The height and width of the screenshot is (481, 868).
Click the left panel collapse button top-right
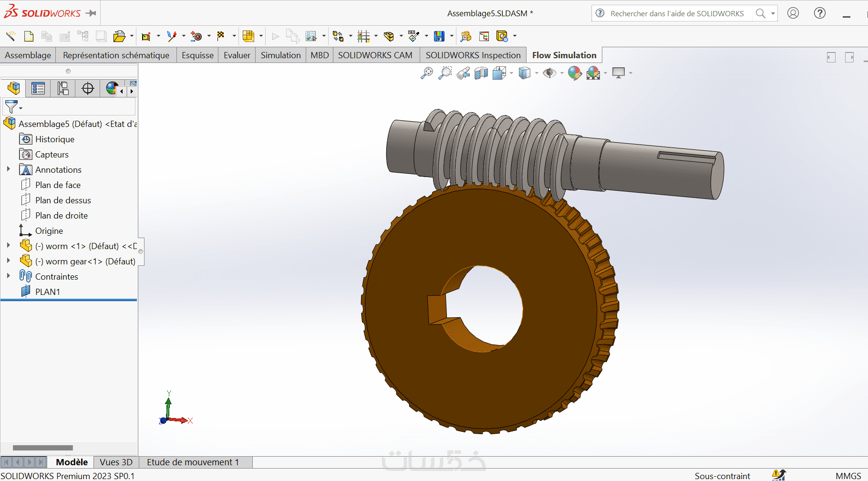point(831,57)
